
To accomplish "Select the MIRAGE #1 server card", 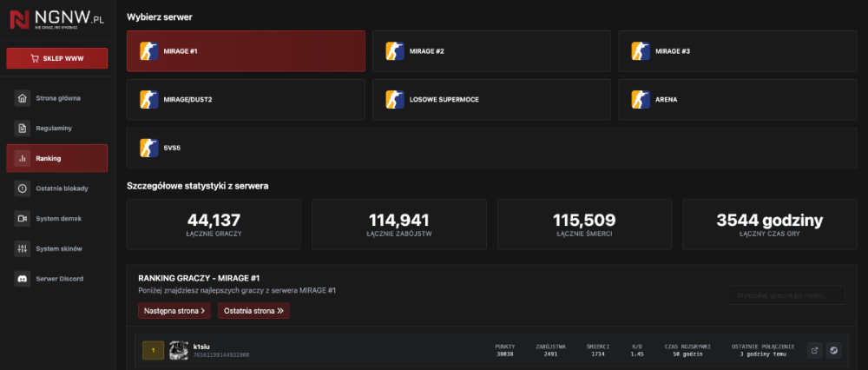I will click(246, 51).
